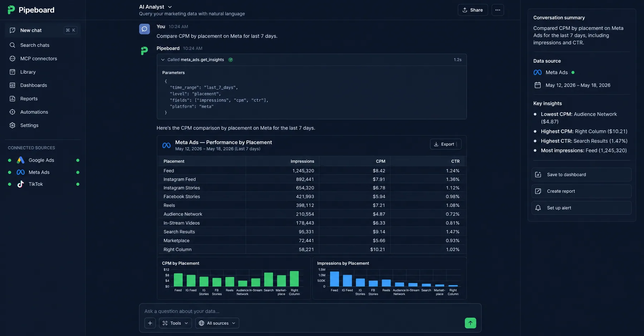Sort by Placement column header
The height and width of the screenshot is (336, 644).
(174, 162)
